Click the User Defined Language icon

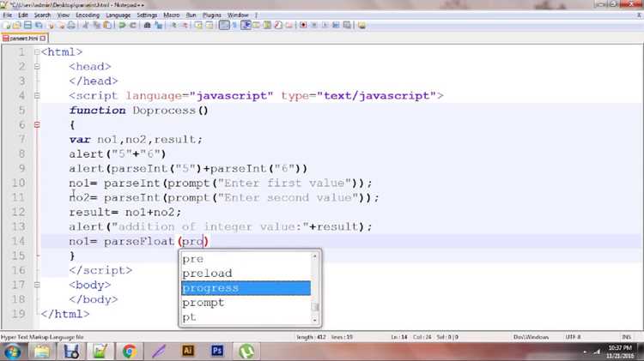256,26
